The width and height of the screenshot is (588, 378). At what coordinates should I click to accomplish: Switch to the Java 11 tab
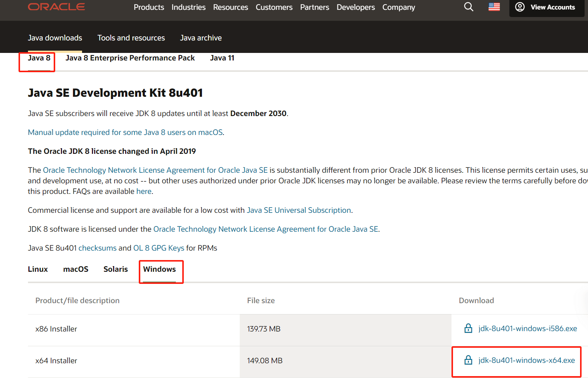pyautogui.click(x=222, y=58)
